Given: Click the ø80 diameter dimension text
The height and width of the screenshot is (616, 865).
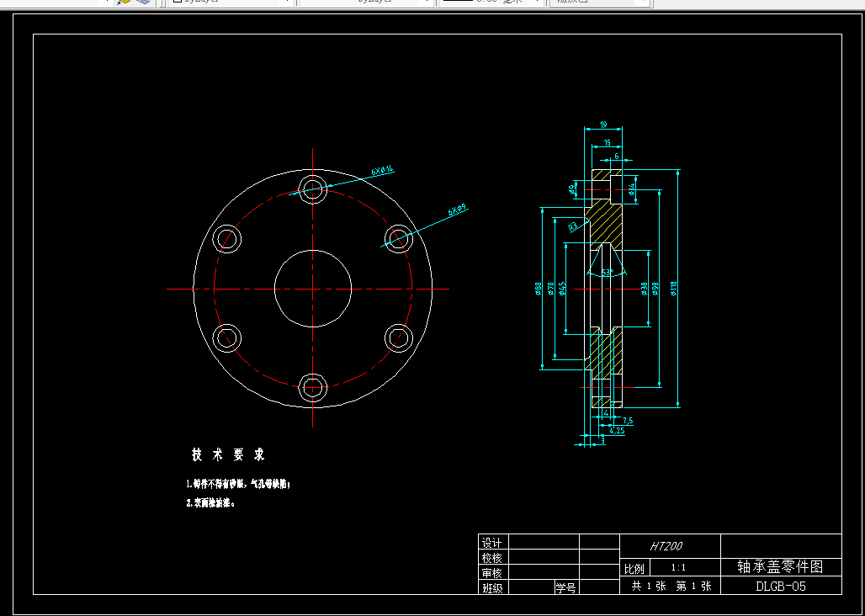Looking at the screenshot, I should click(538, 289).
